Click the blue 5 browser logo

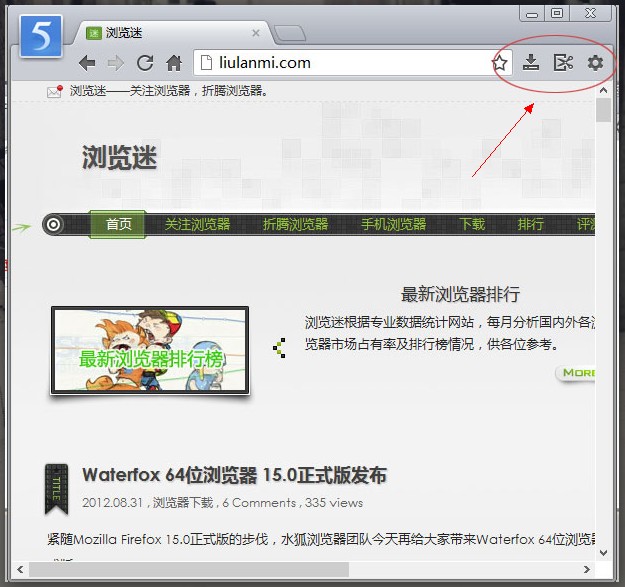click(41, 36)
